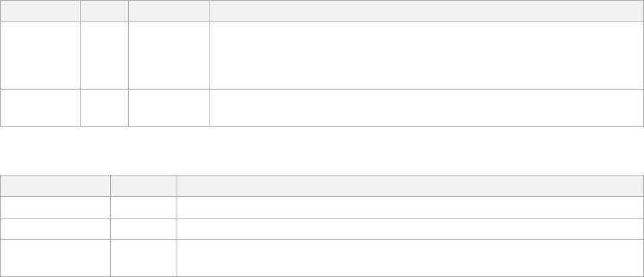This screenshot has height=277, width=644.
Task: Click first cell in upper table's bottom row
Action: pyautogui.click(x=40, y=108)
